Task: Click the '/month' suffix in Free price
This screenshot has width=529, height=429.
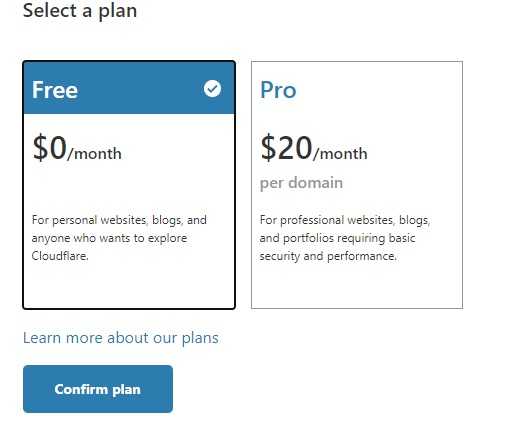Action: [94, 154]
